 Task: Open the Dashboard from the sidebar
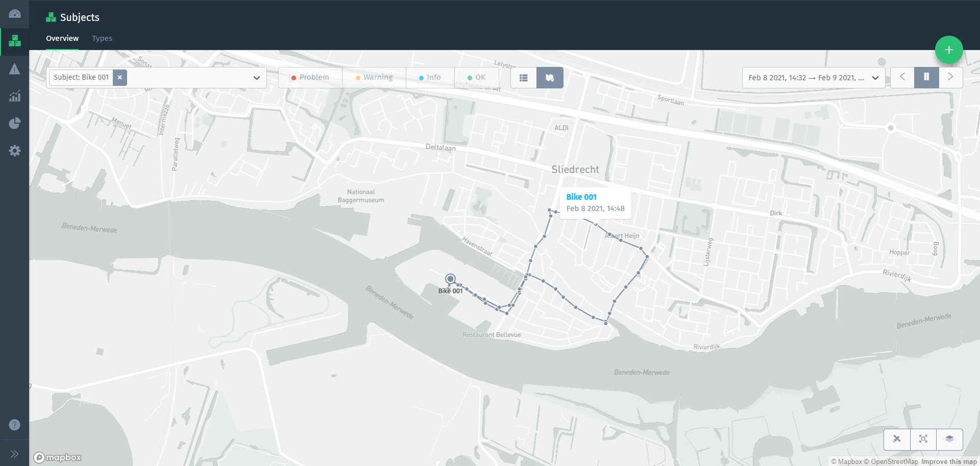pyautogui.click(x=14, y=14)
